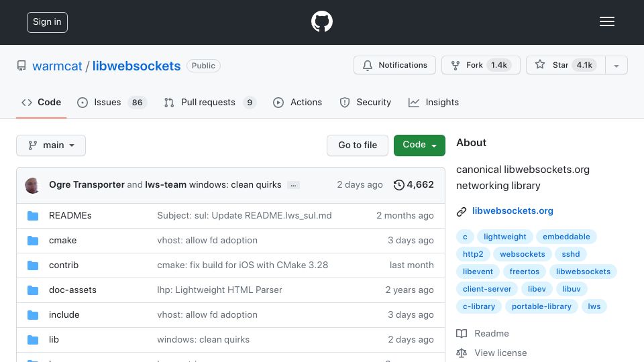Click the history clock icon by 4,662
The height and width of the screenshot is (362, 644).
[x=398, y=185]
